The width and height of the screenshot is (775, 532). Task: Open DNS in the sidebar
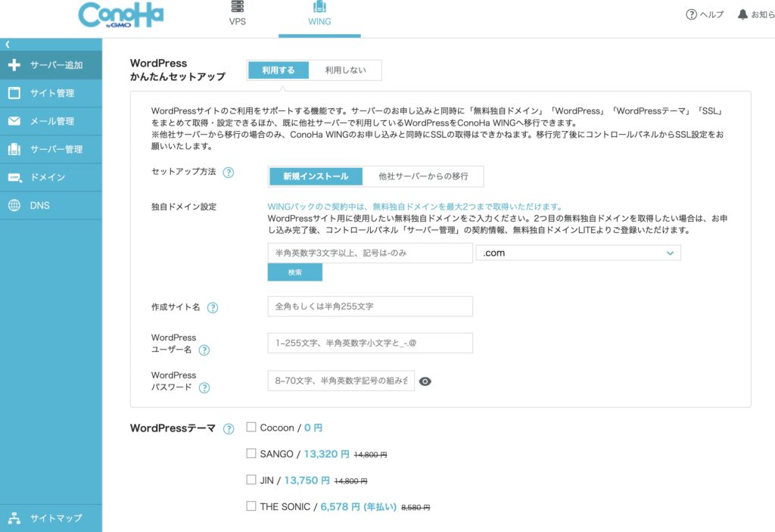coord(51,205)
